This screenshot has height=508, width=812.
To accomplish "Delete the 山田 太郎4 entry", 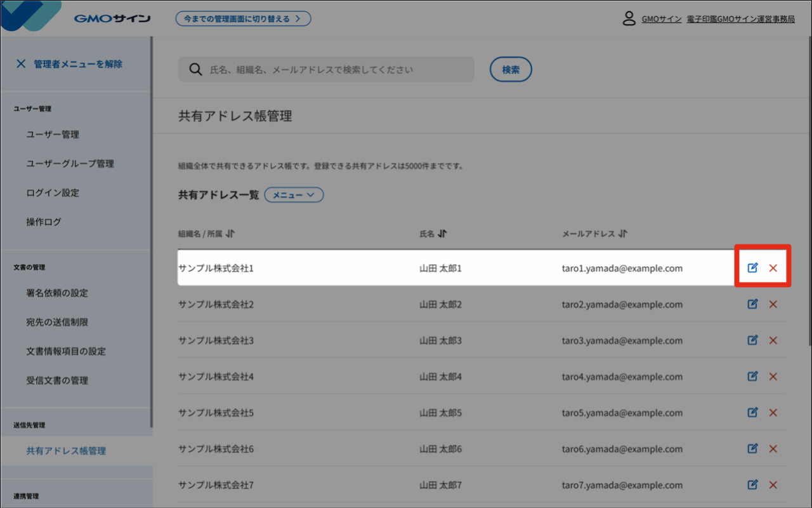I will tap(773, 376).
